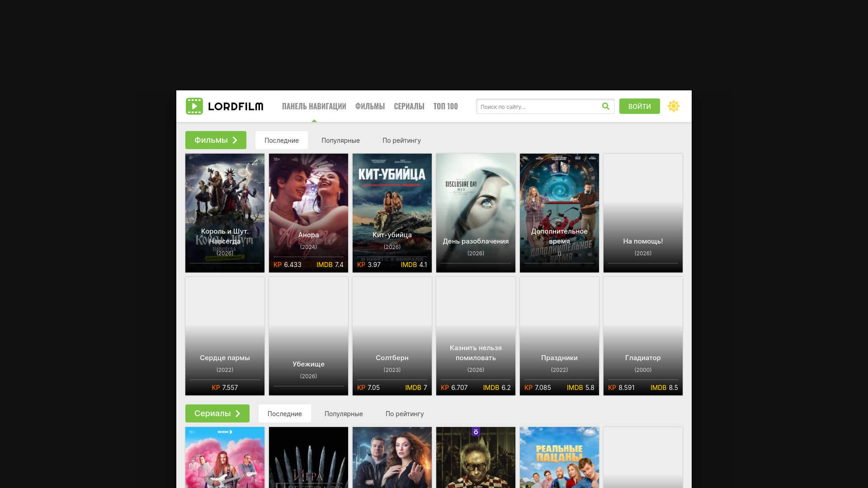
Task: Open День разоблачения movie card
Action: coord(476,213)
